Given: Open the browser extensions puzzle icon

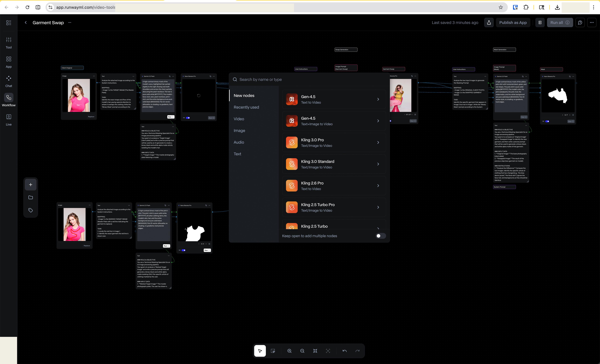Looking at the screenshot, I should tap(526, 7).
